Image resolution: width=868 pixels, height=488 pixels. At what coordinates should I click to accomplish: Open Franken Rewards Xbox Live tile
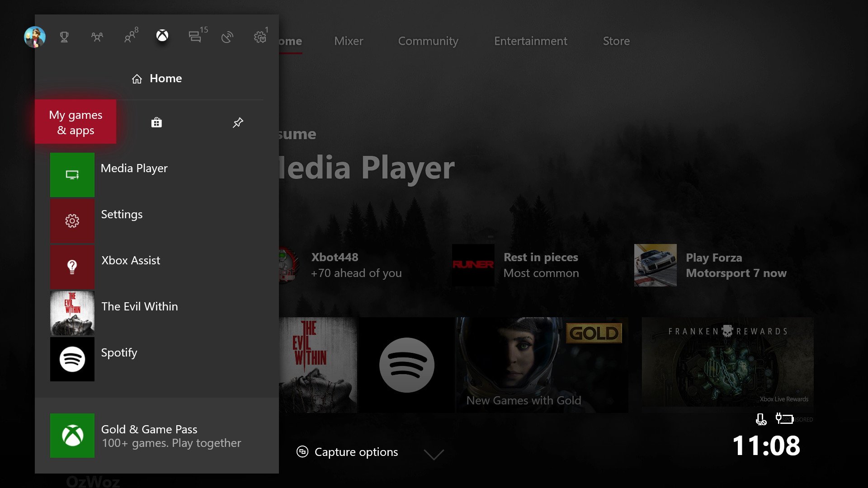(728, 365)
